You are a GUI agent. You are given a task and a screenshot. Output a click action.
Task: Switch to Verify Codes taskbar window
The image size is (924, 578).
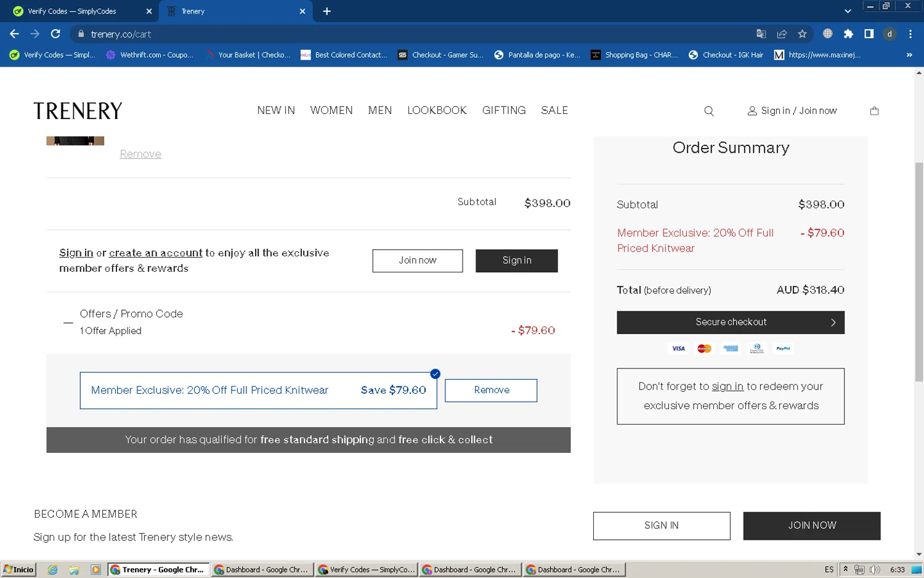(367, 569)
